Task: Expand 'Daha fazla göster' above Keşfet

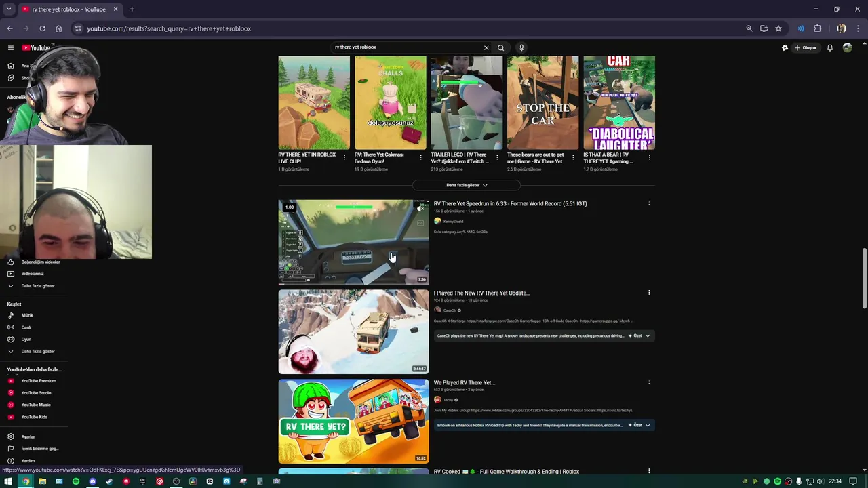Action: pyautogui.click(x=38, y=286)
